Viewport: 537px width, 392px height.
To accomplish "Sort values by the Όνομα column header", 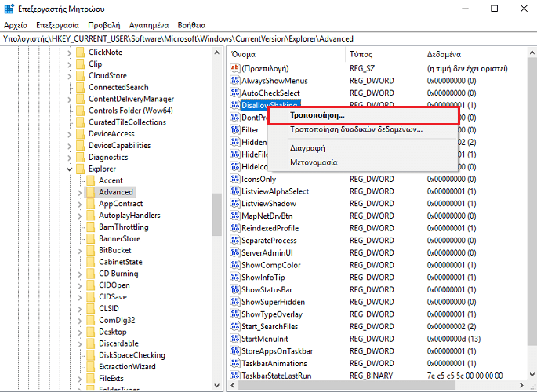I will point(286,54).
